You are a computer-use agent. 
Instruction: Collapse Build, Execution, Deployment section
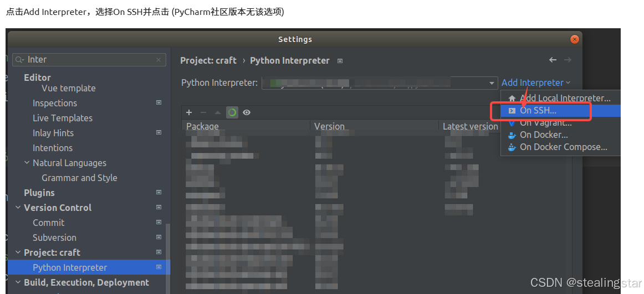pos(18,282)
